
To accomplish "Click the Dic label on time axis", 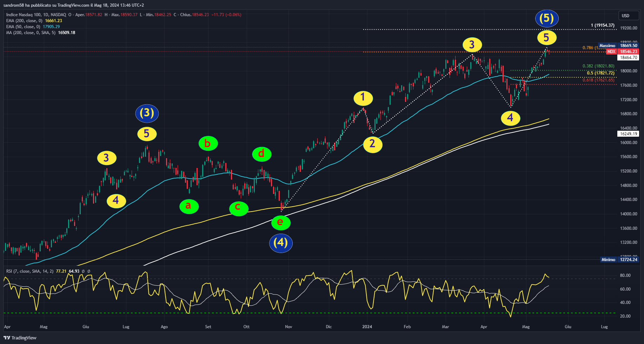I will (329, 327).
